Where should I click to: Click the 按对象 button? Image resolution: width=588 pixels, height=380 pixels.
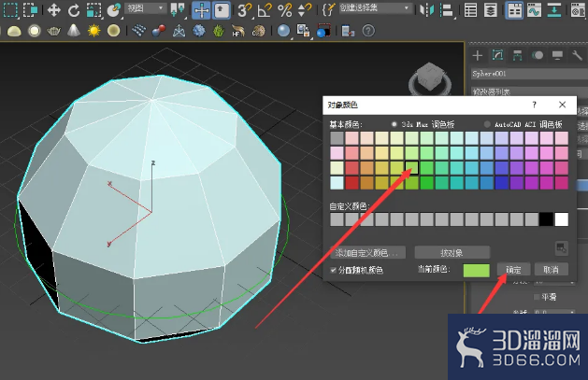[x=452, y=253]
